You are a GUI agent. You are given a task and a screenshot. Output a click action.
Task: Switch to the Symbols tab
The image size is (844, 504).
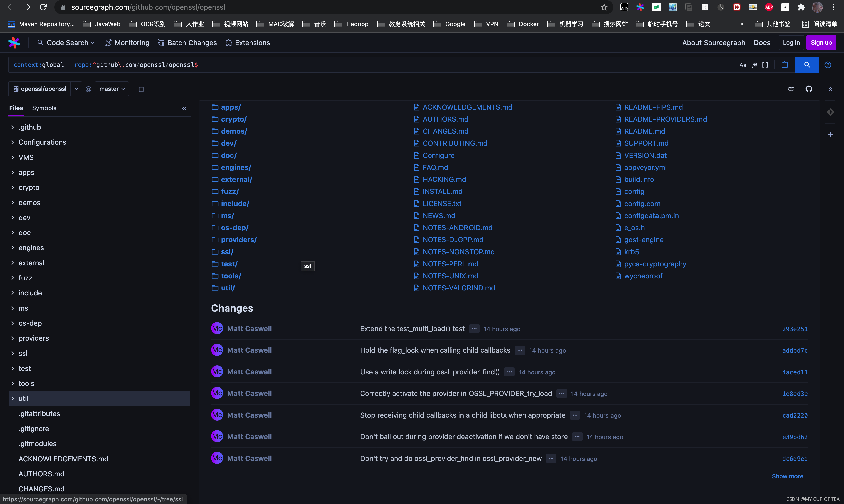point(44,108)
